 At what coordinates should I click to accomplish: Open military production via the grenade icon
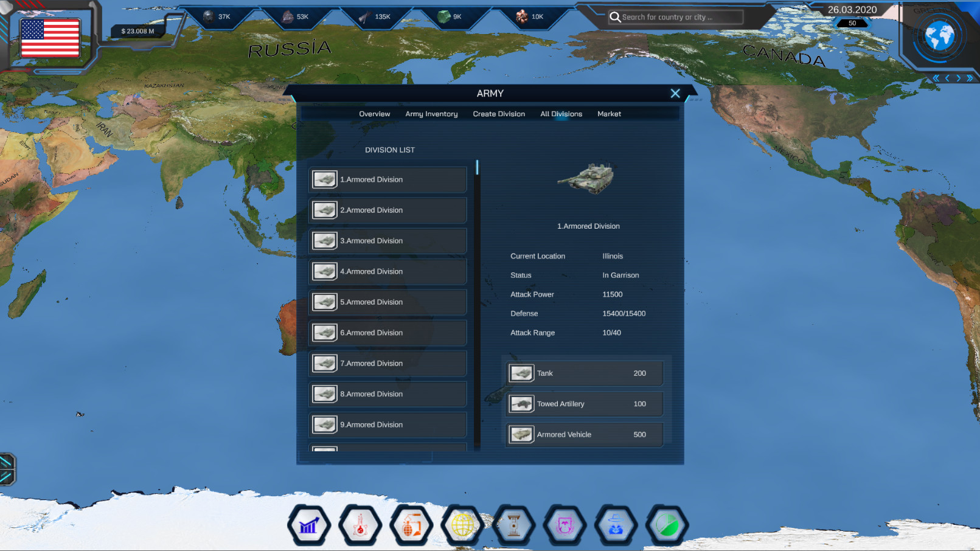click(x=411, y=525)
